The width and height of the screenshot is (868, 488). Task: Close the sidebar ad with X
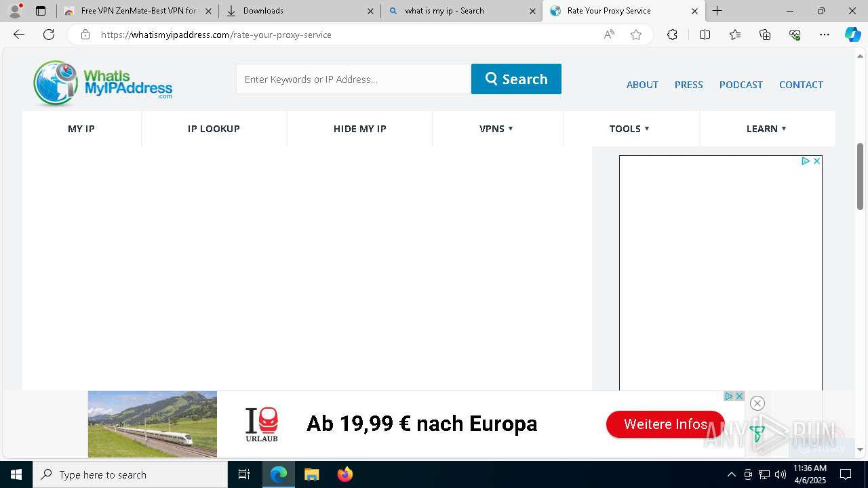coord(816,161)
